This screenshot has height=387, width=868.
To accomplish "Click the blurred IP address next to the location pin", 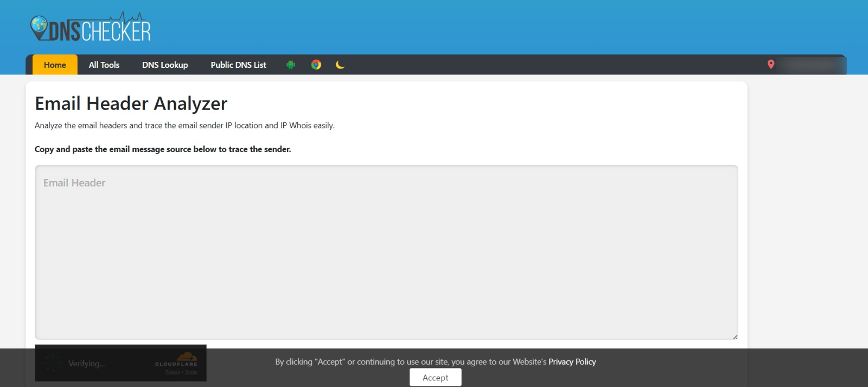I will pos(811,65).
